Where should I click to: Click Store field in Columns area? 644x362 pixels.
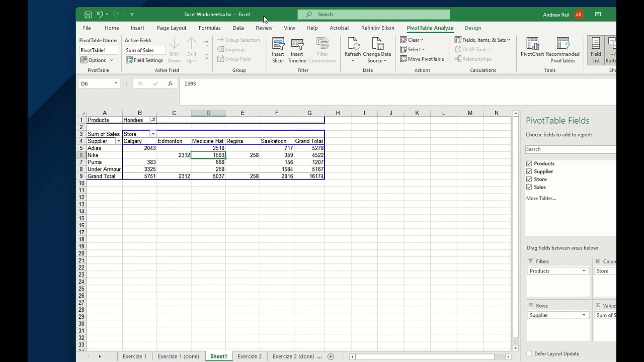pyautogui.click(x=605, y=271)
